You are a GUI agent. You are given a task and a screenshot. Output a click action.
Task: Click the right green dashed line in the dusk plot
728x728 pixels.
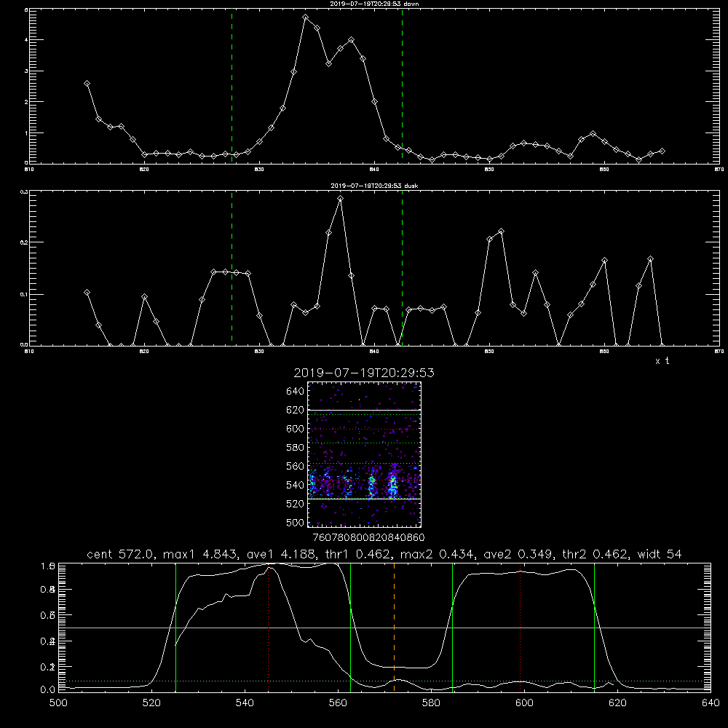tap(402, 269)
